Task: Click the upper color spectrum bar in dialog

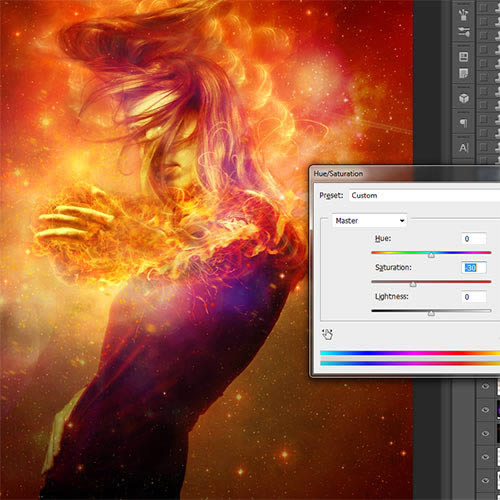Action: pos(410,353)
